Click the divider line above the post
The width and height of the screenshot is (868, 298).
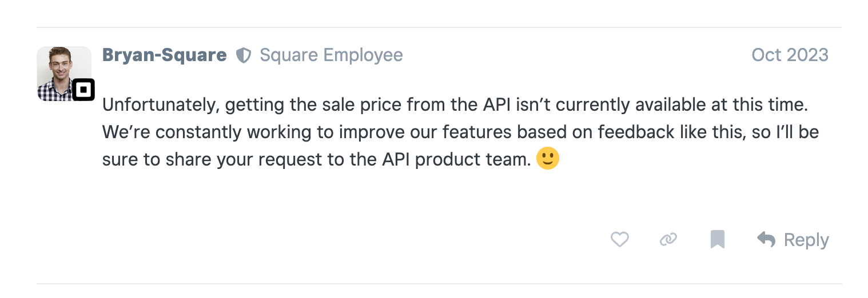coord(439,27)
